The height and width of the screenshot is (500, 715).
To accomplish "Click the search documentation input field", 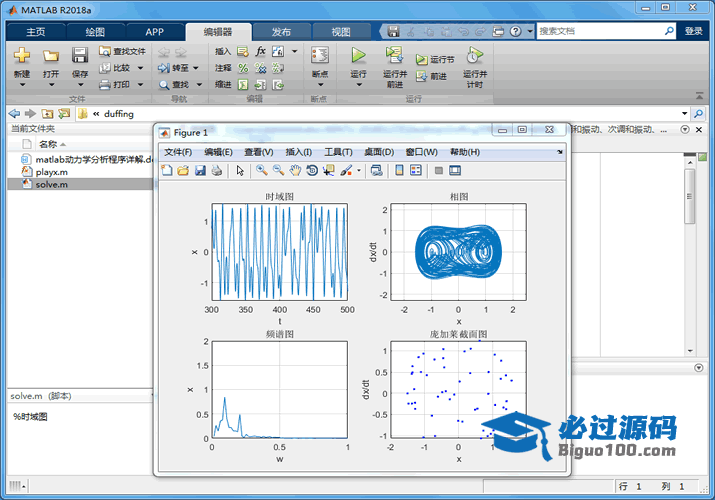I will pyautogui.click(x=601, y=31).
